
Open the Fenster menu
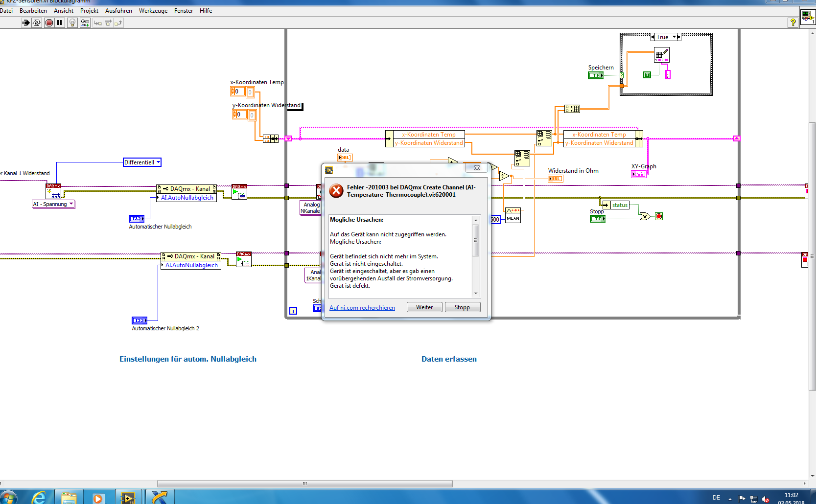click(184, 11)
